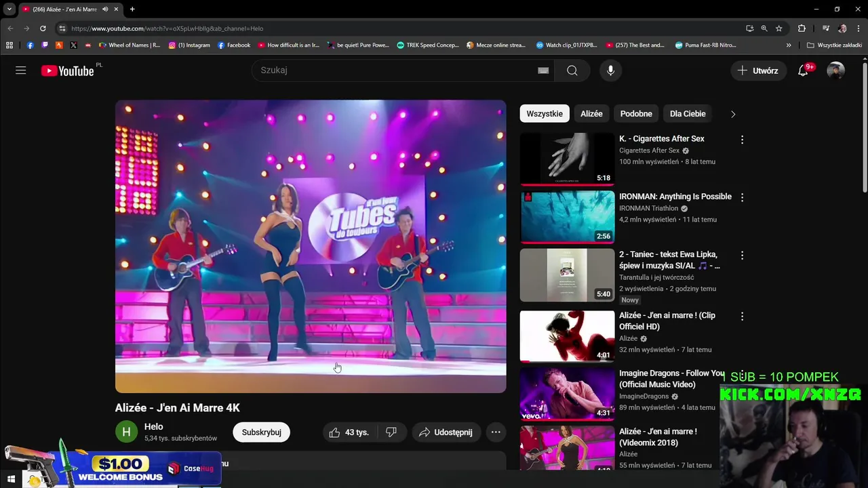Open IRONMAN Triathlon channel name
This screenshot has width=868, height=488.
(648, 208)
